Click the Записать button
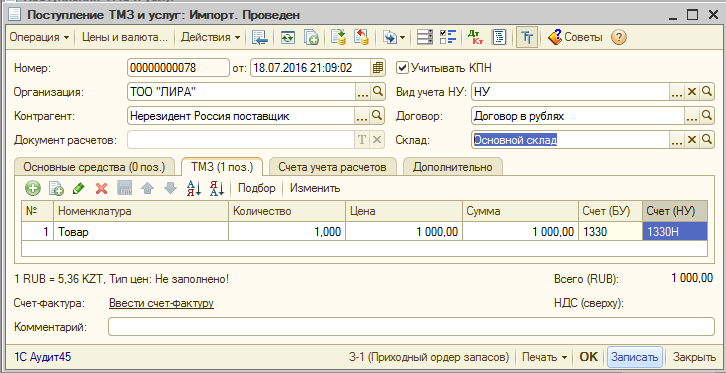The width and height of the screenshot is (726, 373). (x=634, y=357)
